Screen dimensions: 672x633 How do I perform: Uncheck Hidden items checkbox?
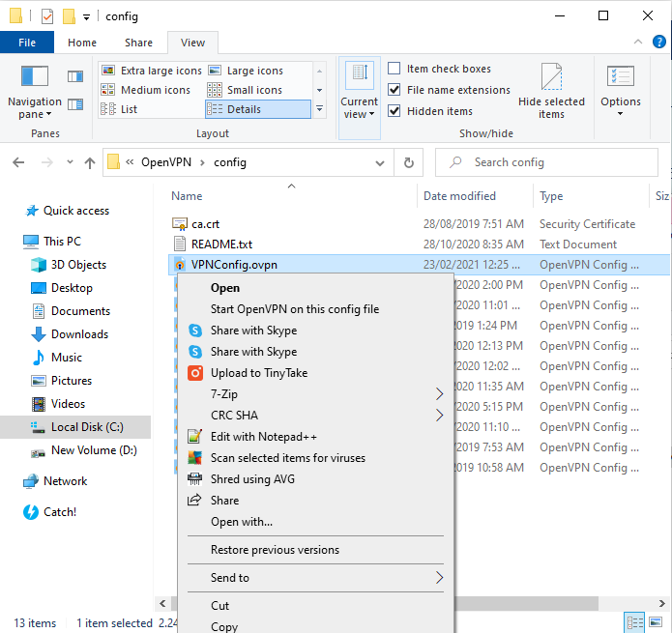click(x=394, y=111)
